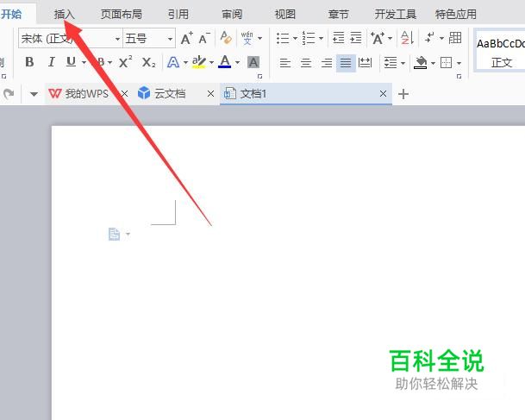Add new document tab with plus
The width and height of the screenshot is (525, 420).
403,94
